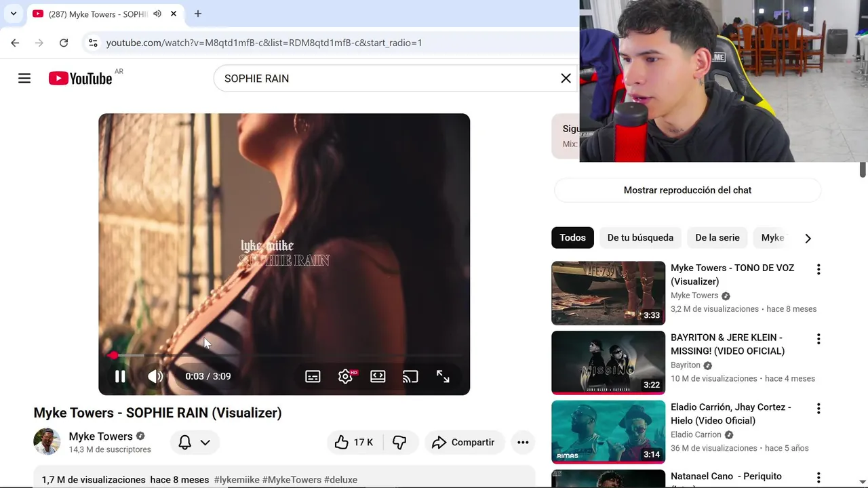Image resolution: width=868 pixels, height=488 pixels.
Task: Go back in browser history
Action: [15, 43]
